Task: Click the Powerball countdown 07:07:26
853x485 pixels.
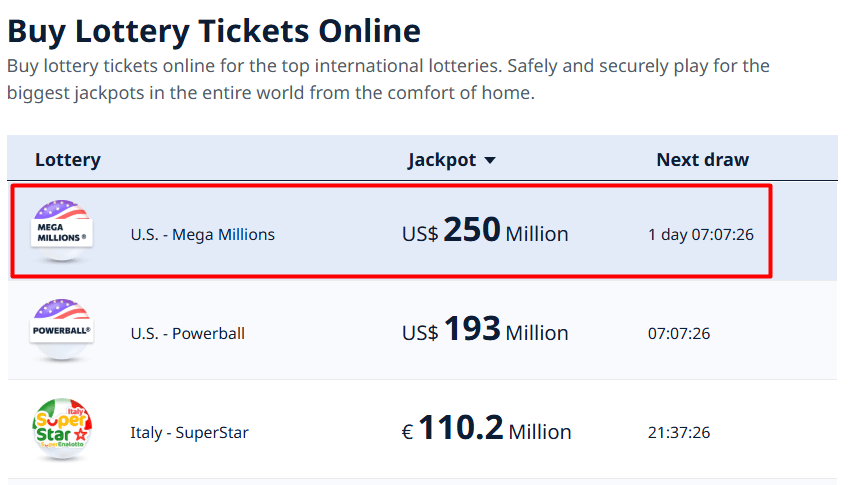Action: click(679, 333)
